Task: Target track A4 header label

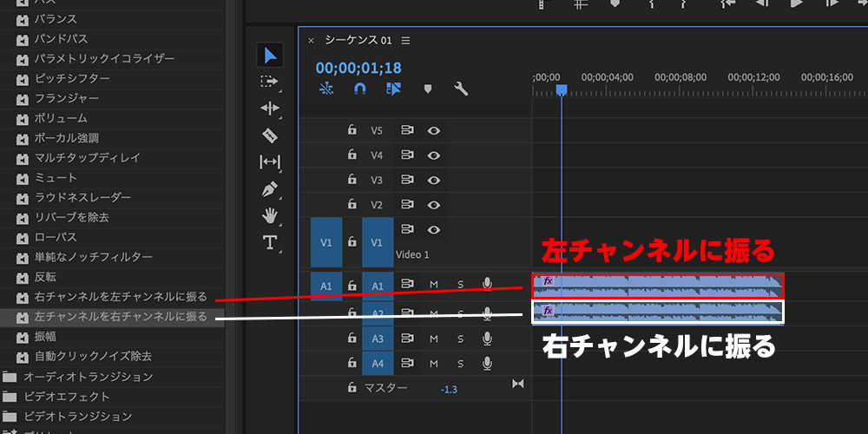Action: pyautogui.click(x=378, y=364)
